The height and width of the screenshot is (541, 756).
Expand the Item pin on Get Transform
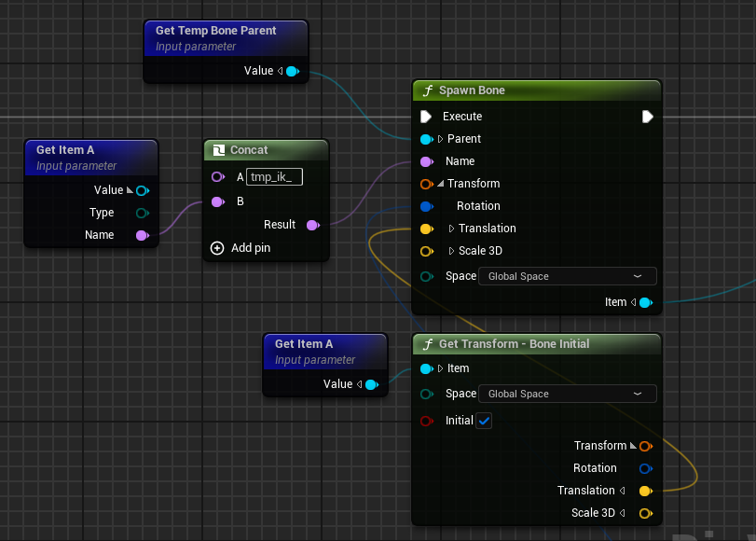point(440,368)
